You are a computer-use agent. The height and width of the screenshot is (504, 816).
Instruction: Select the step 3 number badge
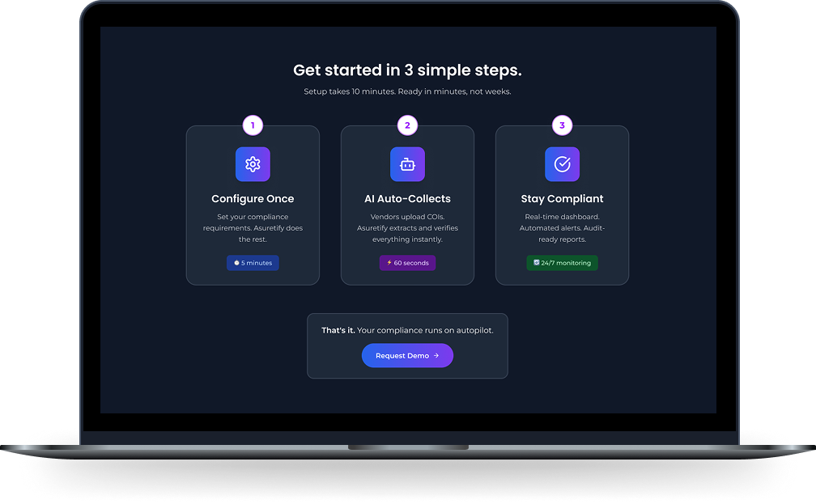(x=562, y=125)
